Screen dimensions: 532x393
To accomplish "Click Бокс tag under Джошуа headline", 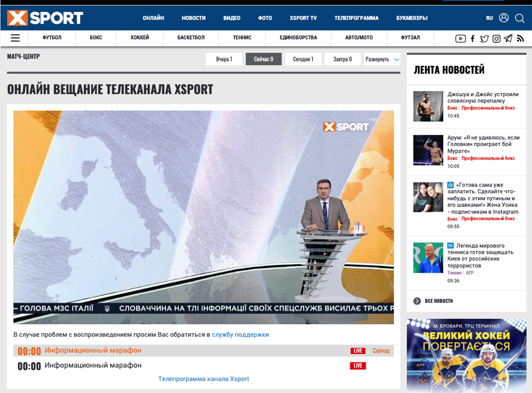I will click(452, 108).
